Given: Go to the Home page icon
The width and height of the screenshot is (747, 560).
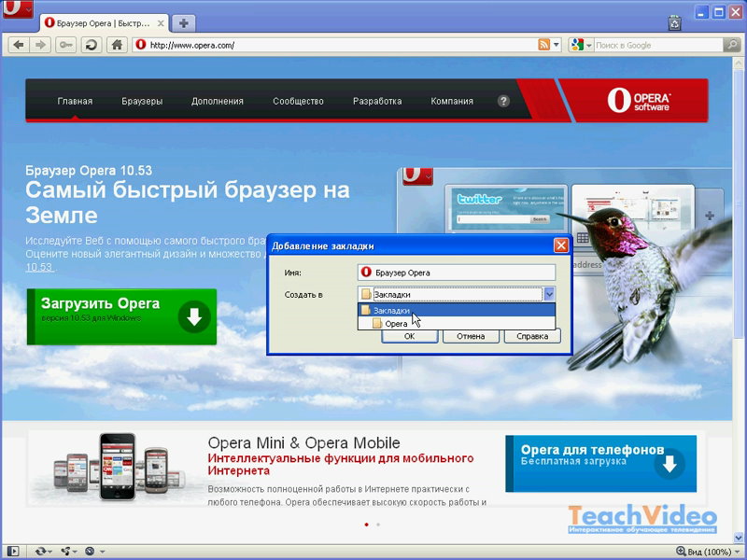Looking at the screenshot, I should point(117,44).
